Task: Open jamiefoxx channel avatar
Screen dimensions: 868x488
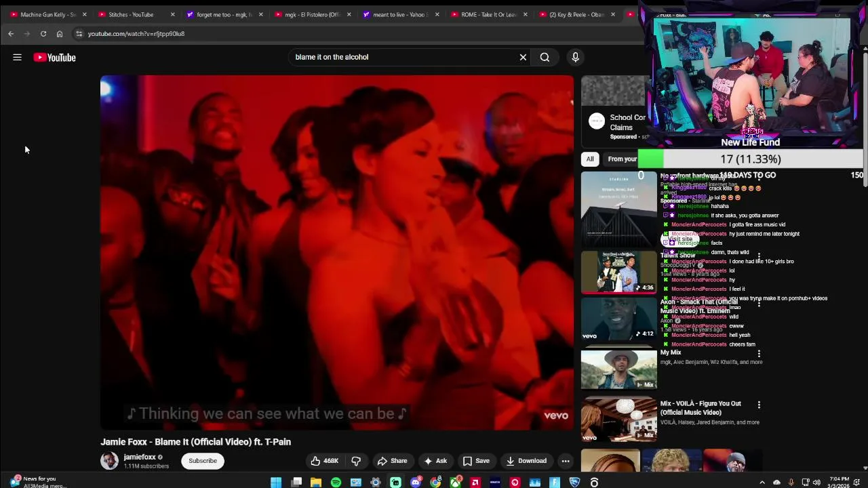Action: tap(109, 461)
